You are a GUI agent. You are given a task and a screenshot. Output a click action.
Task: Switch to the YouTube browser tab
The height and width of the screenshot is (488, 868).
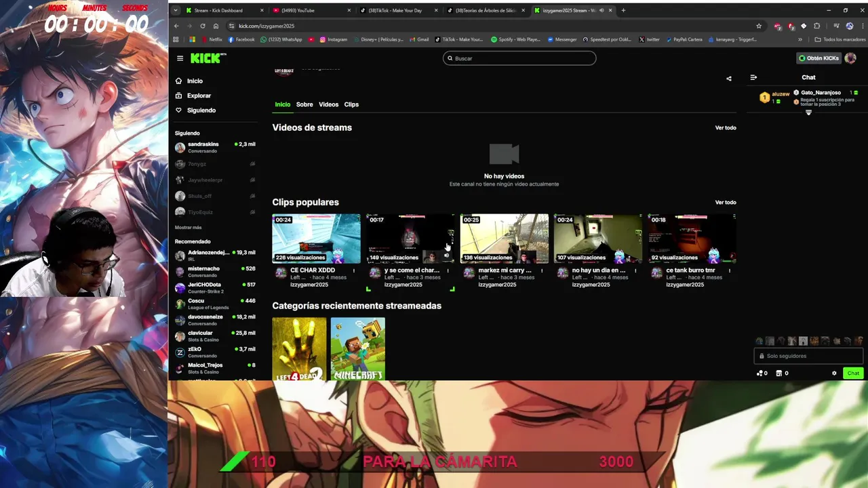(x=311, y=10)
